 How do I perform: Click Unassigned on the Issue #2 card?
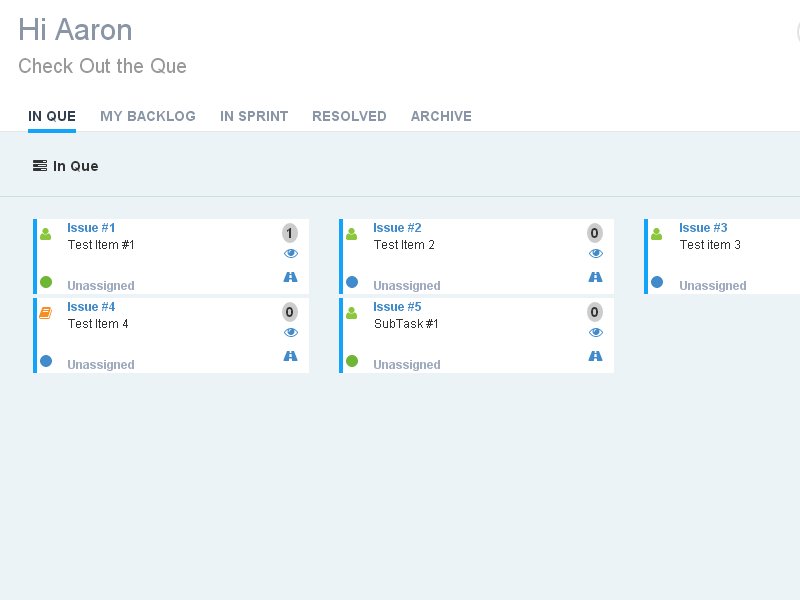[x=407, y=286]
